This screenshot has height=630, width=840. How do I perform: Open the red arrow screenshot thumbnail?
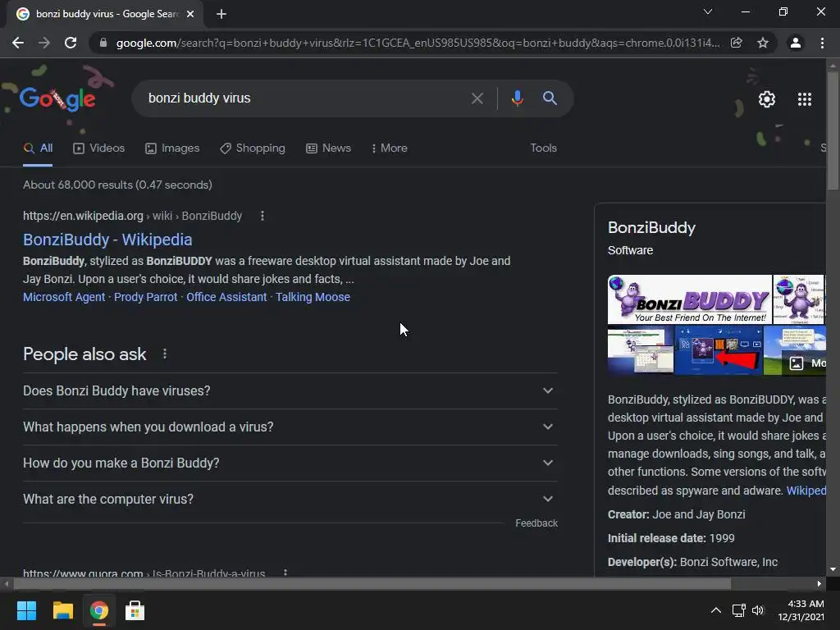[719, 349]
